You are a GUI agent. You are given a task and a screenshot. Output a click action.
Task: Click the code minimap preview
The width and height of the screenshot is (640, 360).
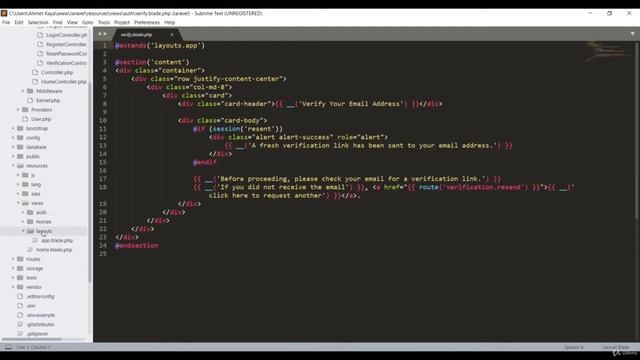(607, 51)
